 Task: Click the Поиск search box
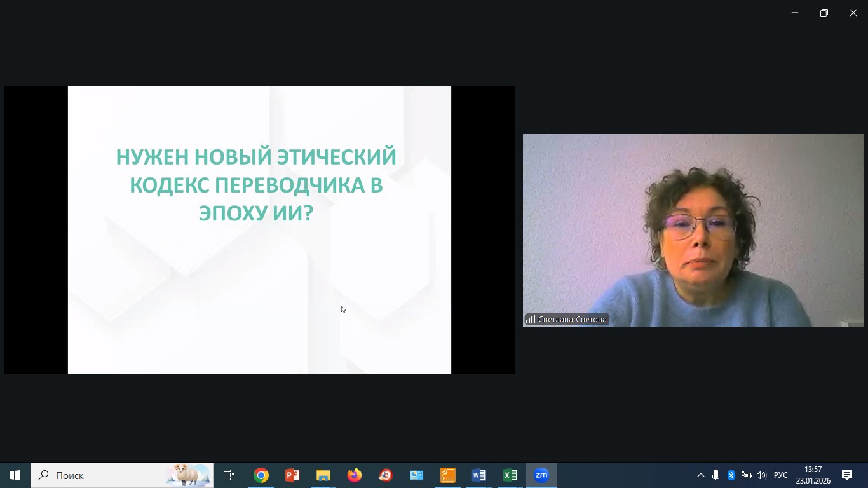(x=102, y=475)
